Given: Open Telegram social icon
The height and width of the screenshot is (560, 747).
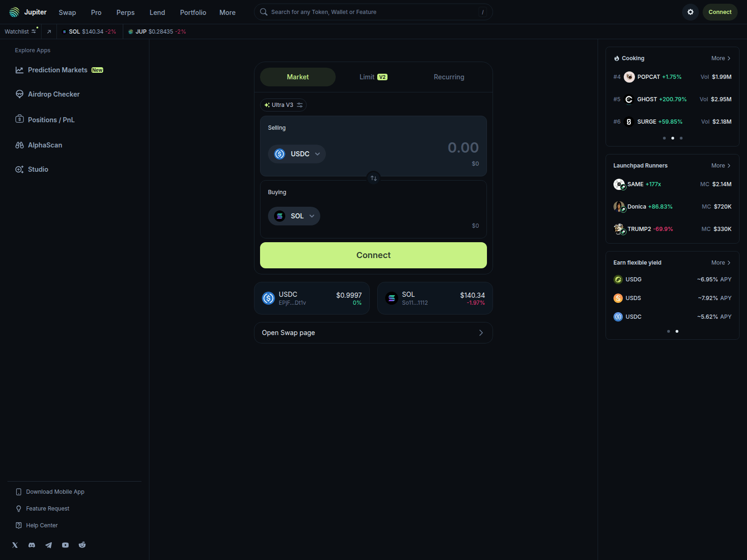Looking at the screenshot, I should (x=49, y=545).
